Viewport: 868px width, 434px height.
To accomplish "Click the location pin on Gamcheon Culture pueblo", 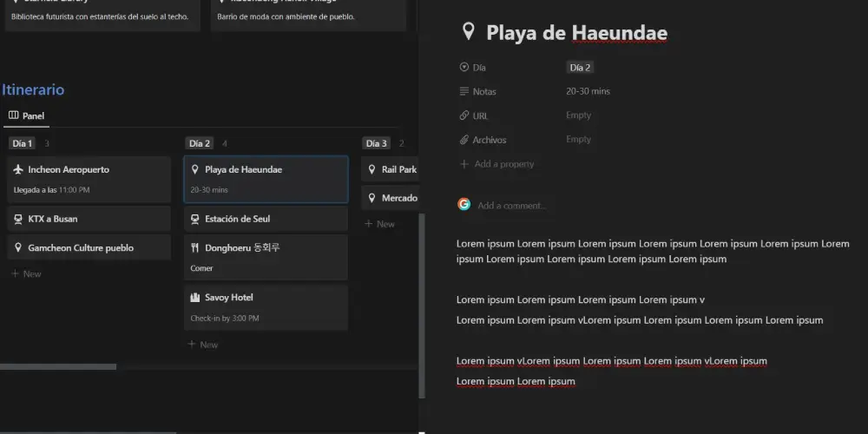I will click(19, 248).
